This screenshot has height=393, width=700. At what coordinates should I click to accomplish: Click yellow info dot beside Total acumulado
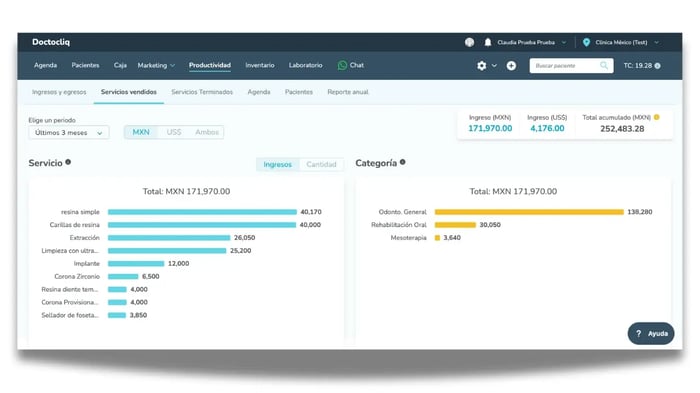click(x=657, y=117)
